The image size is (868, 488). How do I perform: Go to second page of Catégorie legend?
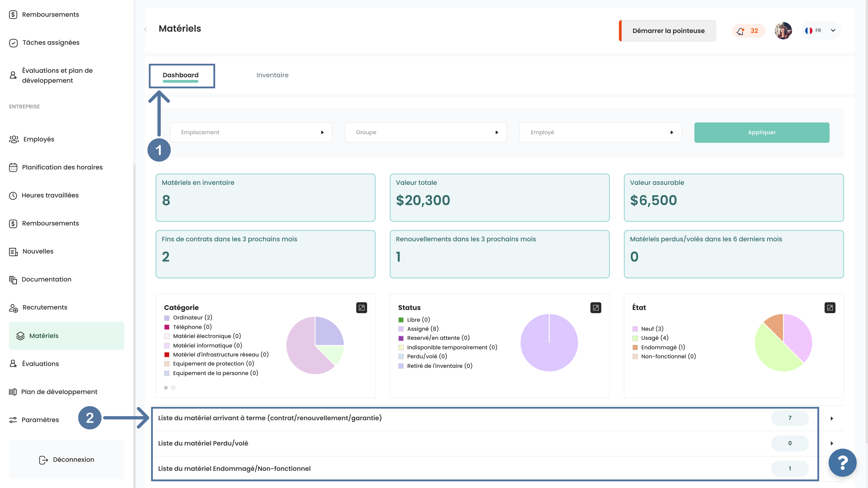[173, 388]
